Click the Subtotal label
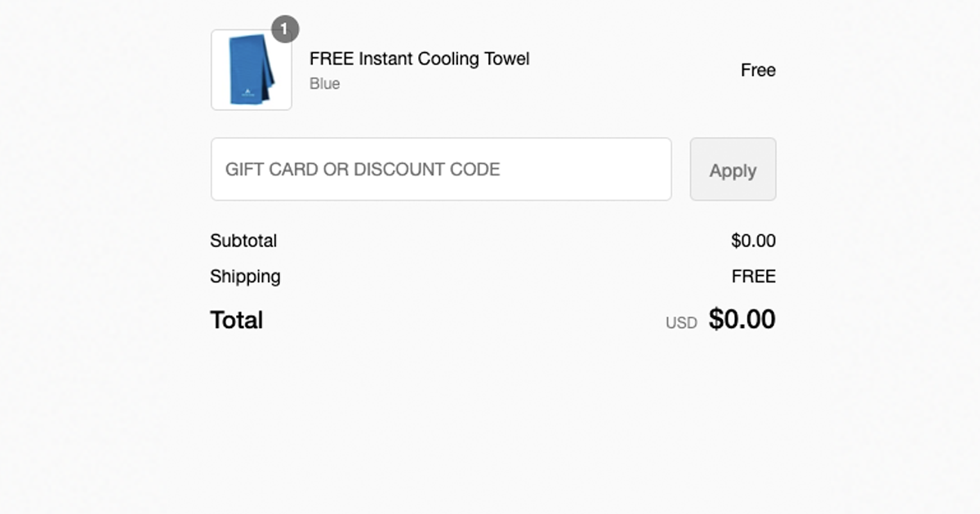980x514 pixels. (243, 241)
